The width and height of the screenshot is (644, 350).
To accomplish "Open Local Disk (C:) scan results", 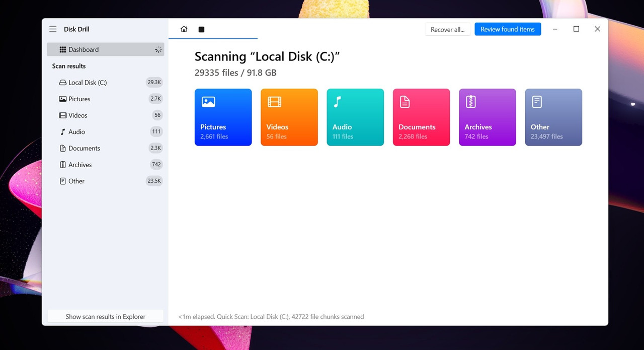I will coord(105,82).
